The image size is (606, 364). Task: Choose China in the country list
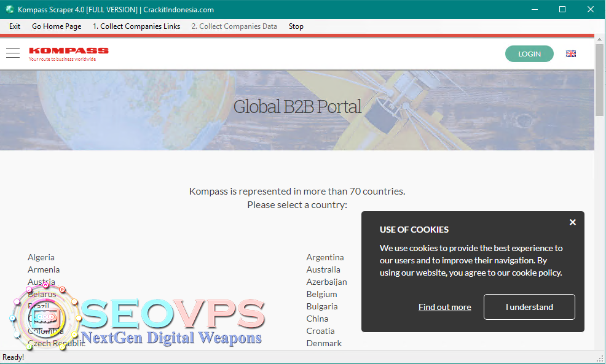click(x=317, y=319)
